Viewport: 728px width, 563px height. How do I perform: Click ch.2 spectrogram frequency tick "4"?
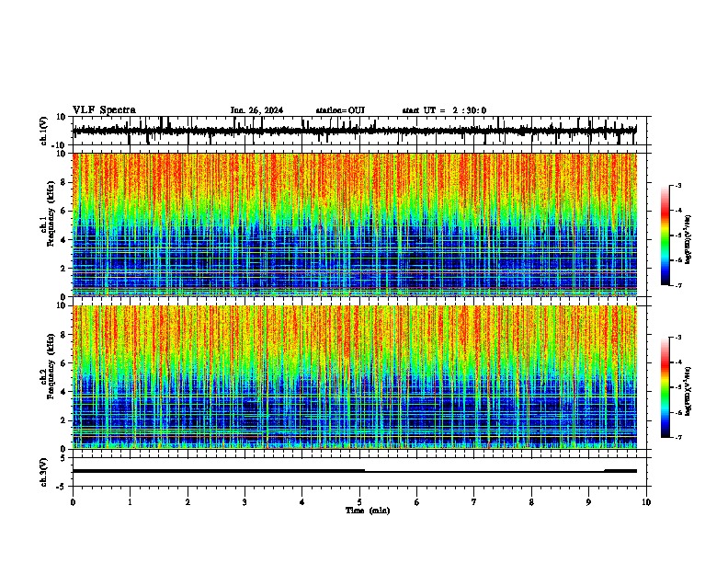63,392
